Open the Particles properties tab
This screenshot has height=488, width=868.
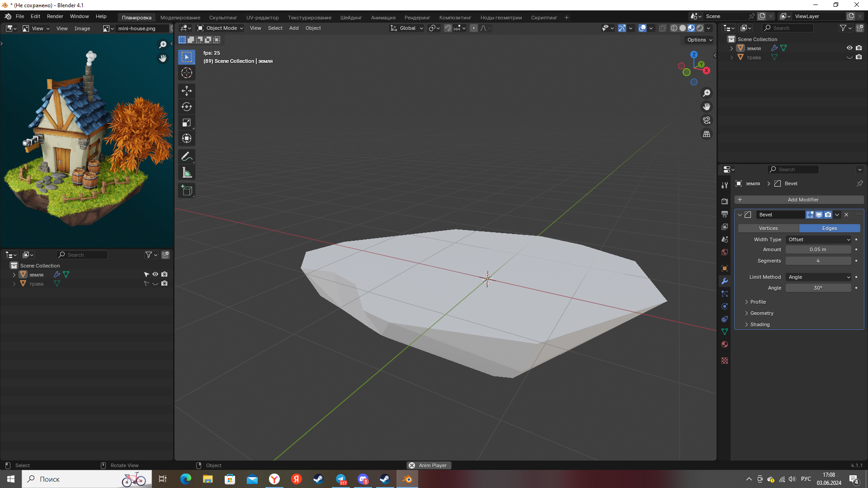point(725,294)
